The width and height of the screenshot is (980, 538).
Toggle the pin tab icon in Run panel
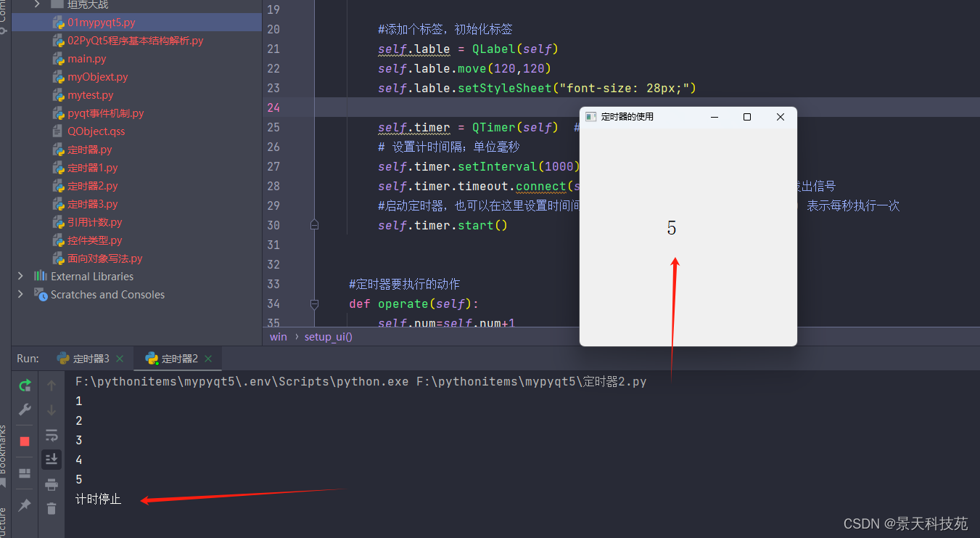pos(25,505)
